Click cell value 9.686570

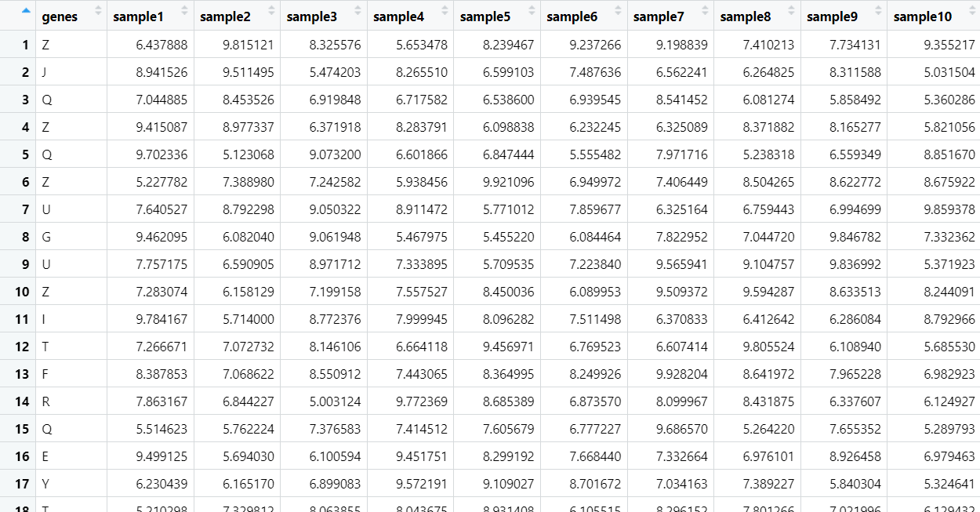pyautogui.click(x=682, y=429)
